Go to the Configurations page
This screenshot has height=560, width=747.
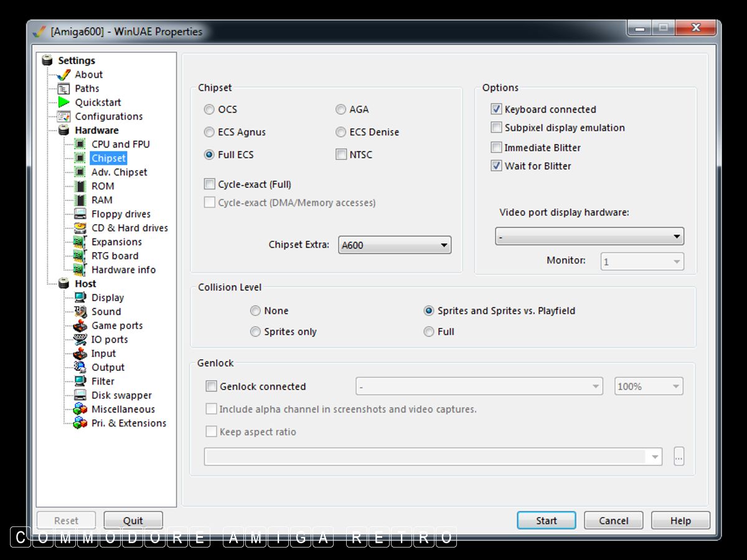coord(108,116)
